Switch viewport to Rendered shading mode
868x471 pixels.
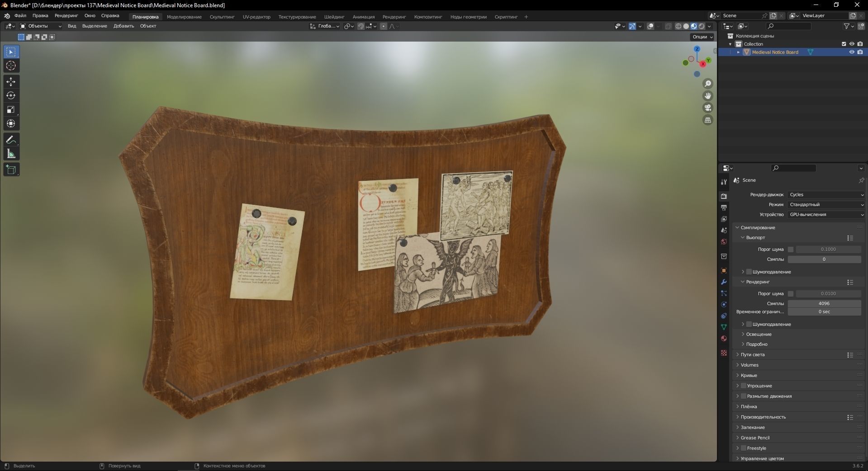[702, 26]
